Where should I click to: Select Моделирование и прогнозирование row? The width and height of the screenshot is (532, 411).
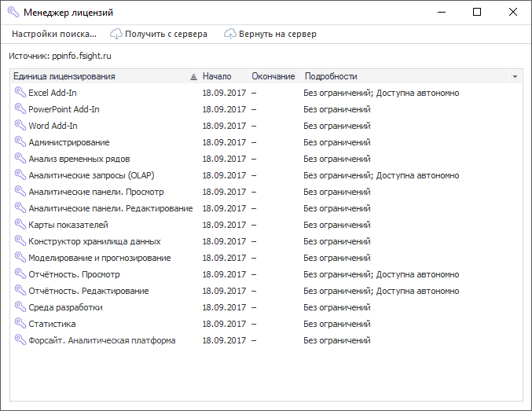point(99,258)
